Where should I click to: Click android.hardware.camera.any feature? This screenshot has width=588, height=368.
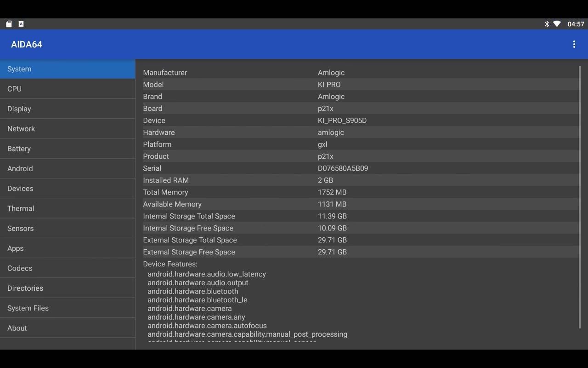pos(196,317)
